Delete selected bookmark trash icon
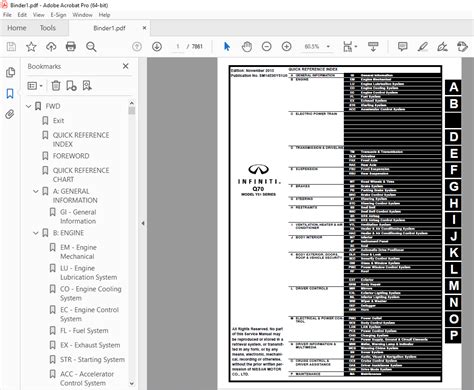This screenshot has height=390, width=474. pos(56,86)
